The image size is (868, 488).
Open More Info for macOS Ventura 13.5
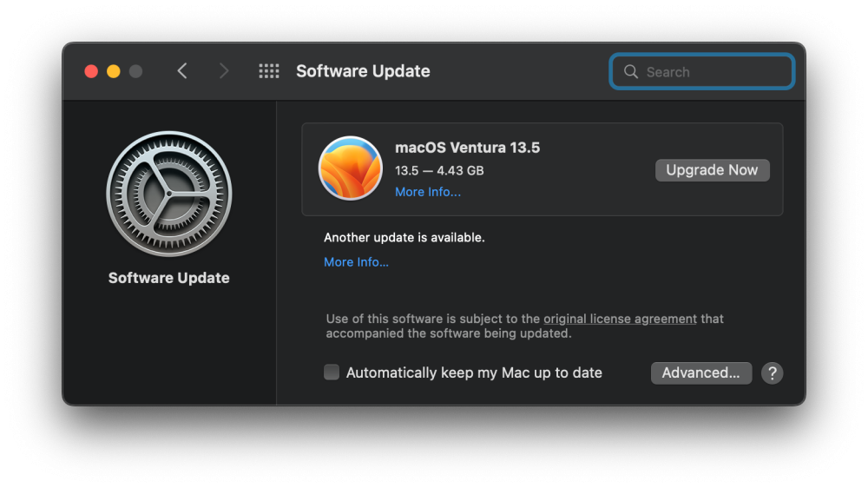click(428, 192)
